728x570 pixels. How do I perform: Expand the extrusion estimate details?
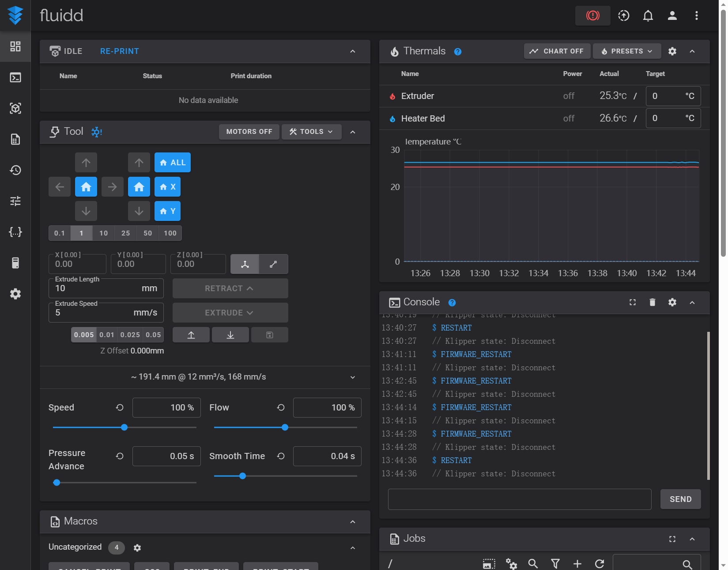(352, 377)
